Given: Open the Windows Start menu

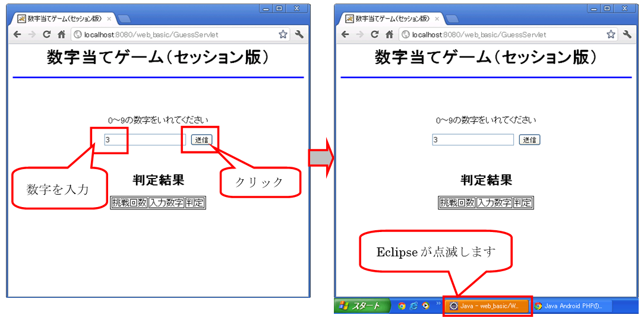Looking at the screenshot, I should pos(361,306).
